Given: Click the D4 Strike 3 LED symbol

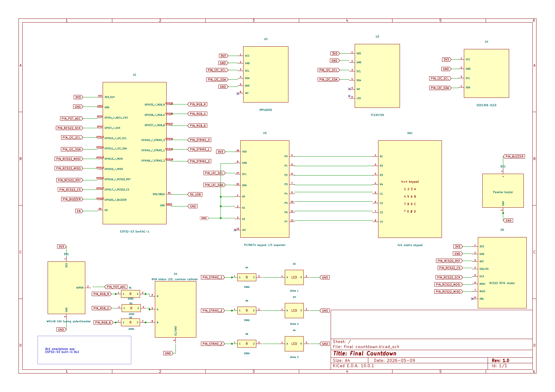Looking at the screenshot, I should [x=294, y=344].
